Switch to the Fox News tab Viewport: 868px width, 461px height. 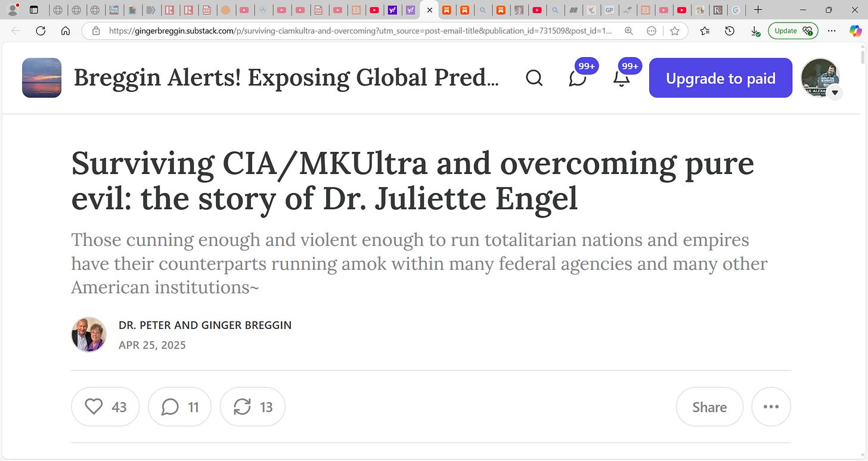coord(113,10)
